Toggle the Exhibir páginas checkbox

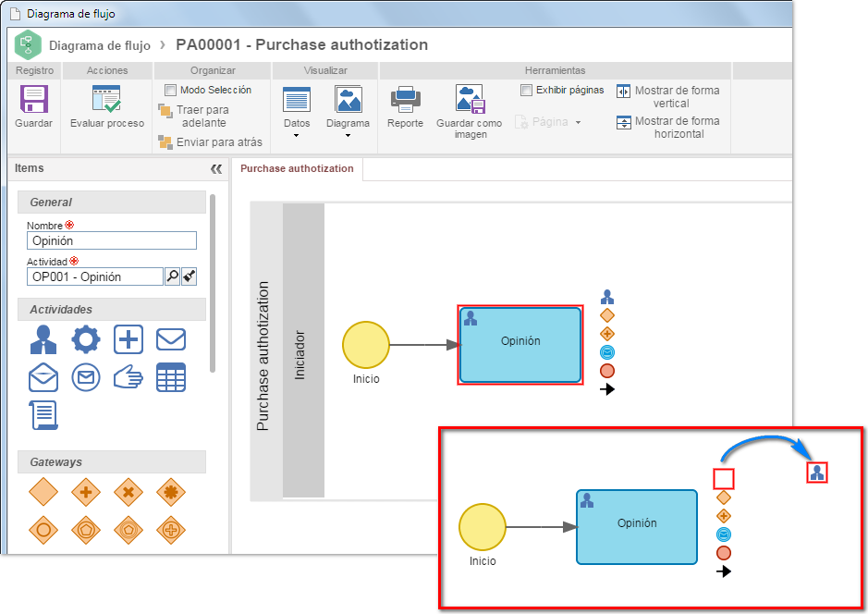coord(527,90)
